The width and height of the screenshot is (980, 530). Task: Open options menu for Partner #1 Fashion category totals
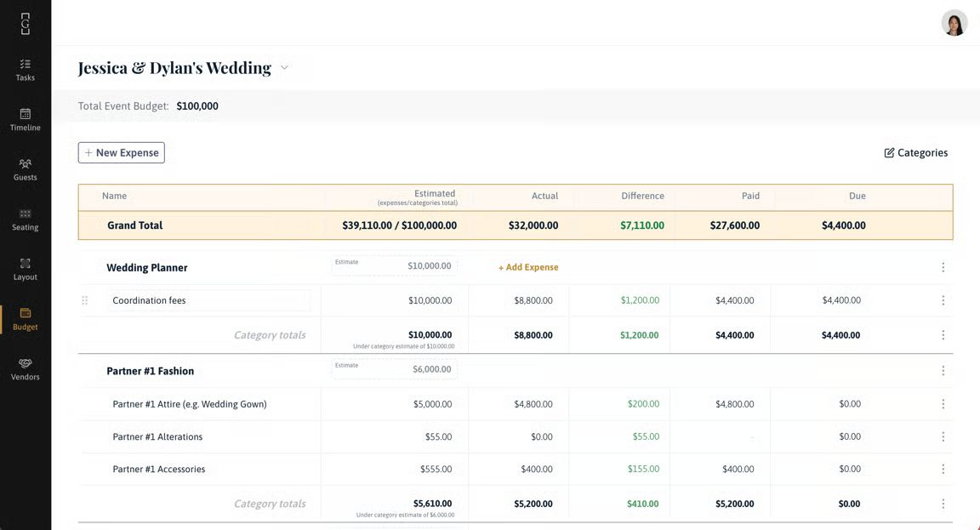[943, 503]
